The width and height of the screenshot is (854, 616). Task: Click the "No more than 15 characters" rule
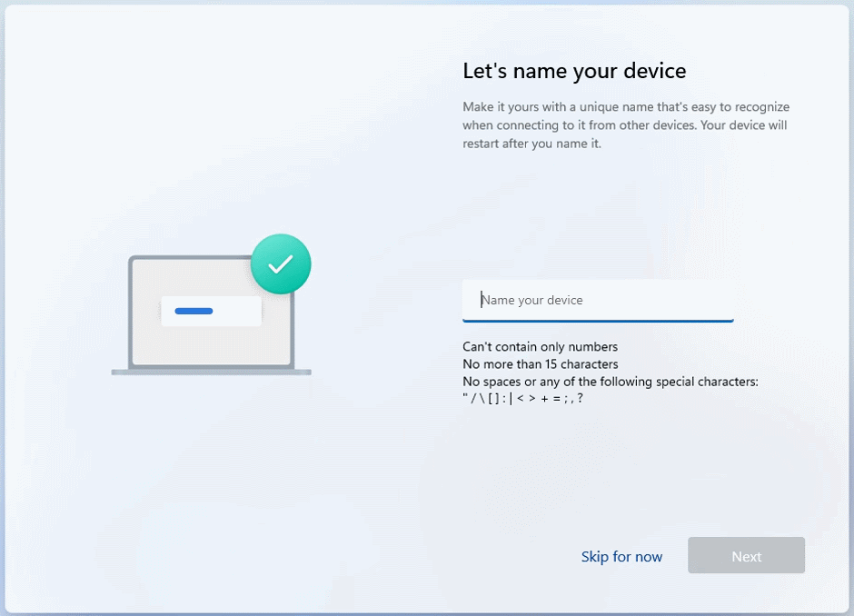pos(540,364)
